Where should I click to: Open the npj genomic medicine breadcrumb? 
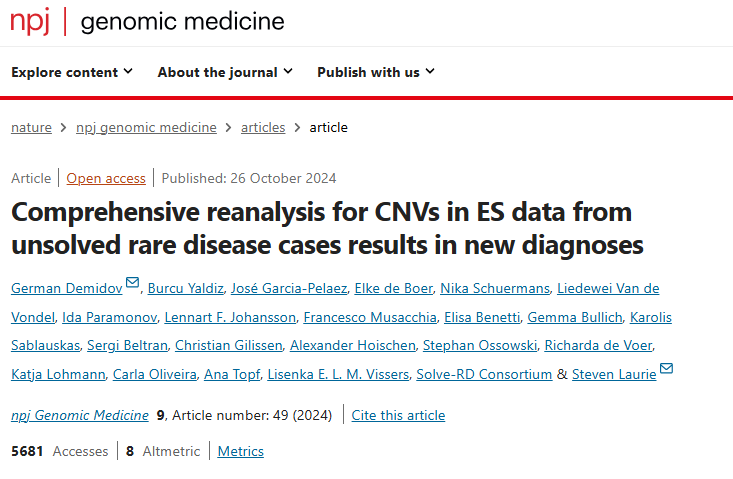[x=146, y=127]
